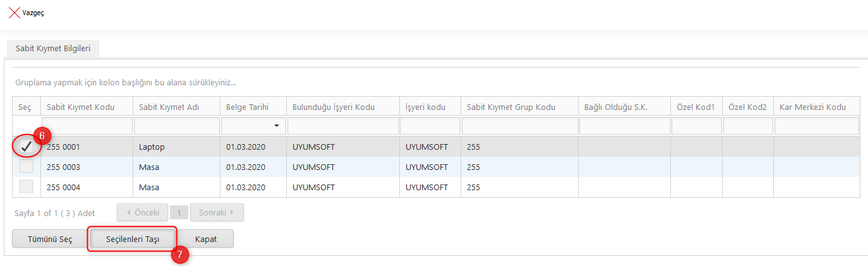Select page number 1 in pager
The height and width of the screenshot is (266, 868).
pos(179,213)
